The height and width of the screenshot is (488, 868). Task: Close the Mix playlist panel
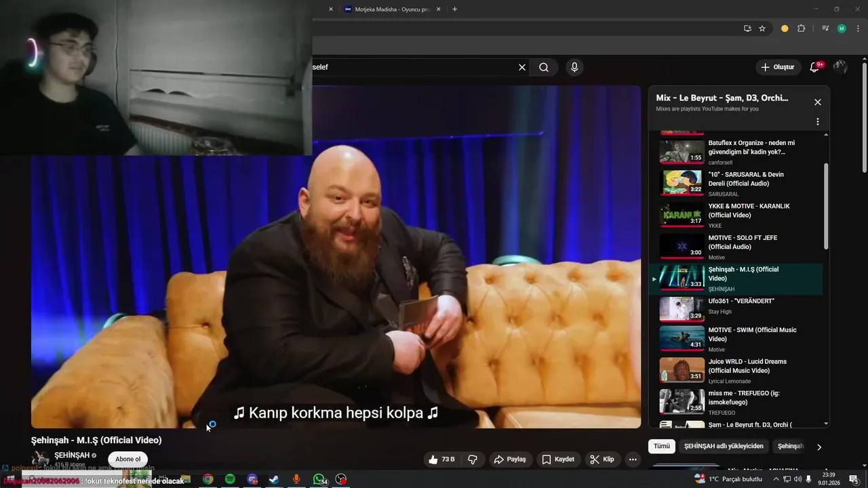coord(818,102)
